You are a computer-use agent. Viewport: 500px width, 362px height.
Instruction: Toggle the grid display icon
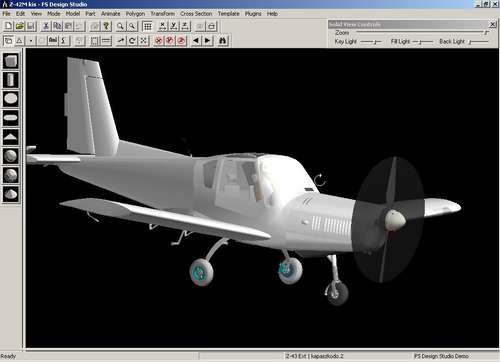[x=147, y=26]
